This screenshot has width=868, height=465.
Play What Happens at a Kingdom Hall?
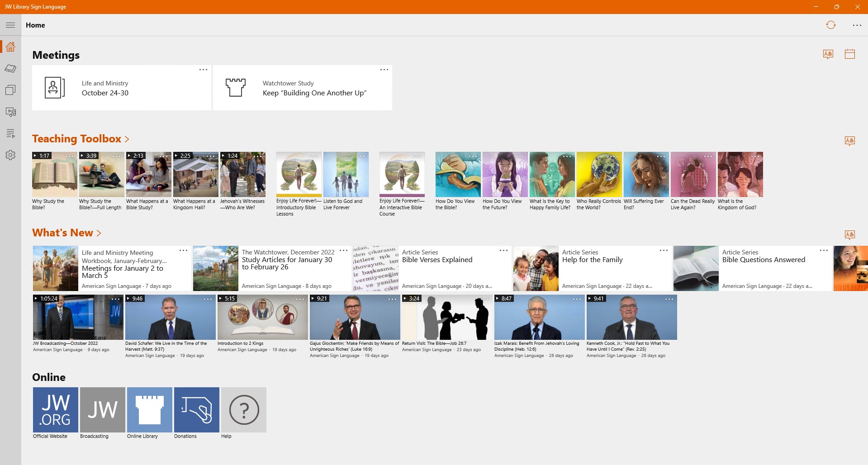(196, 174)
